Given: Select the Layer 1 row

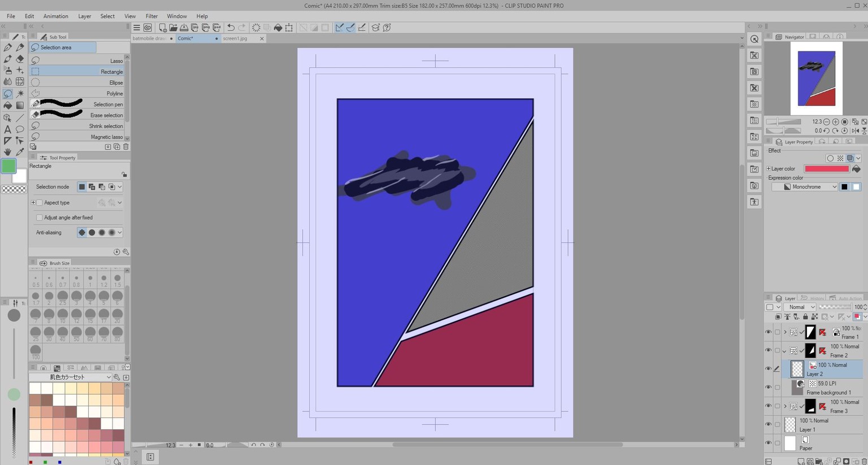Looking at the screenshot, I should 823,425.
